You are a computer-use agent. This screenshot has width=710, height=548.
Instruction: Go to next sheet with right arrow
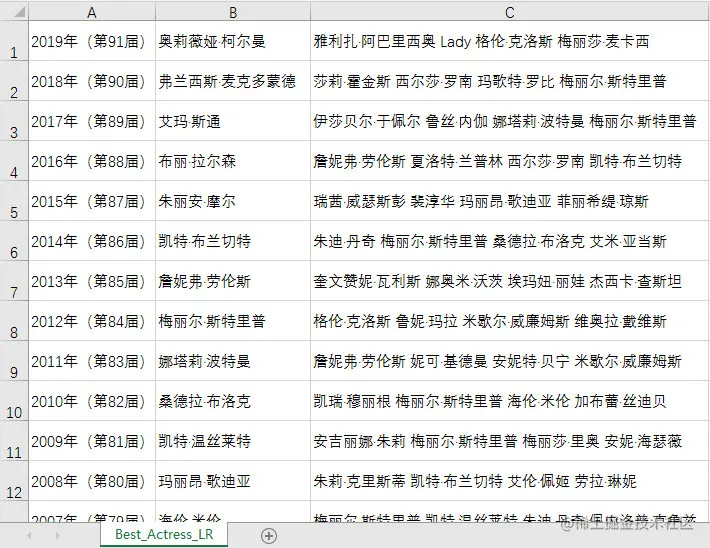(58, 535)
